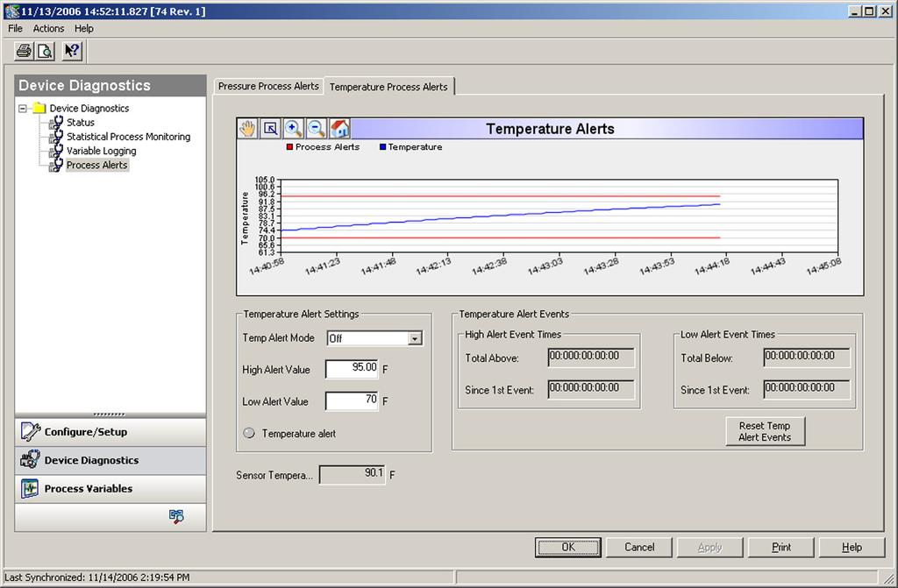Click the Low Alert Total Below field
Image resolution: width=898 pixels, height=588 pixels.
point(807,358)
